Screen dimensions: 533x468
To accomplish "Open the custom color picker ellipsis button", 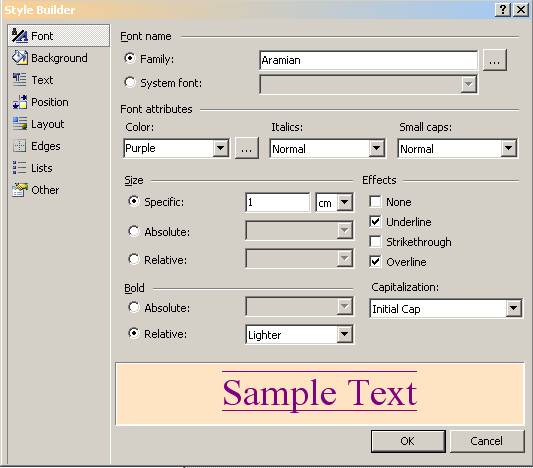I will point(247,148).
